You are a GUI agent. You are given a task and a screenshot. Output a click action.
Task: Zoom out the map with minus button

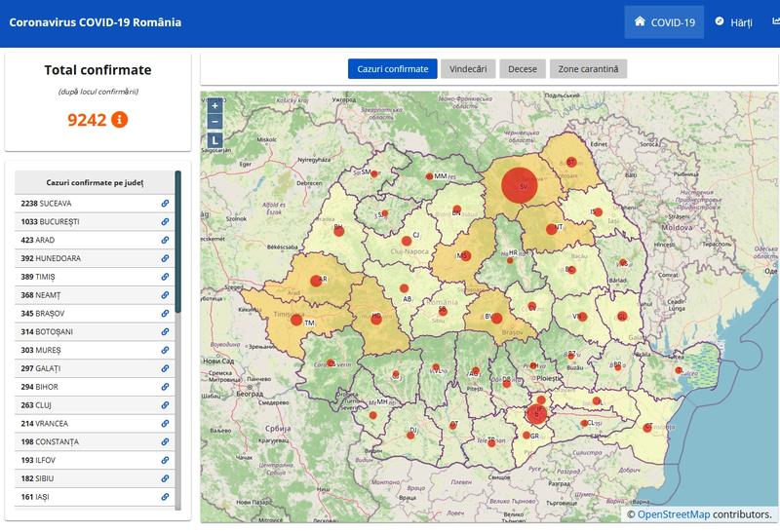pos(214,122)
